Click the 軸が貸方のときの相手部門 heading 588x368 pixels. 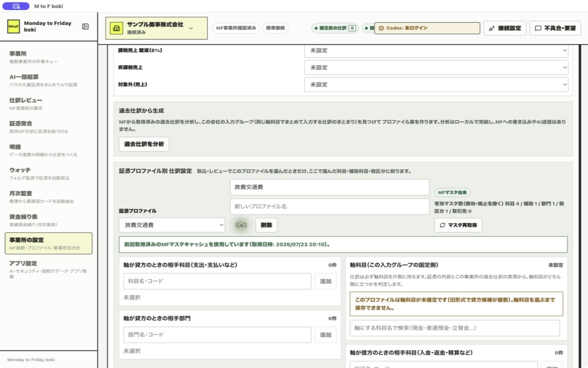[x=157, y=318]
